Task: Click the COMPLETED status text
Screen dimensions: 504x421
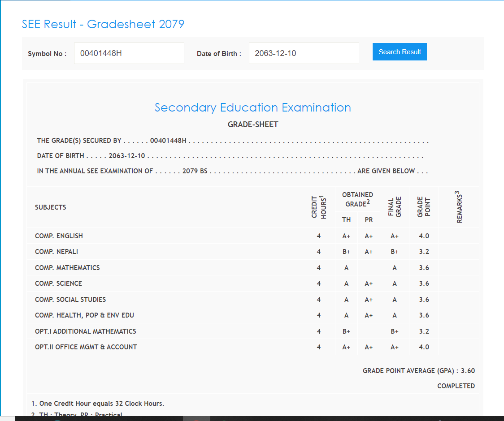Action: (456, 386)
